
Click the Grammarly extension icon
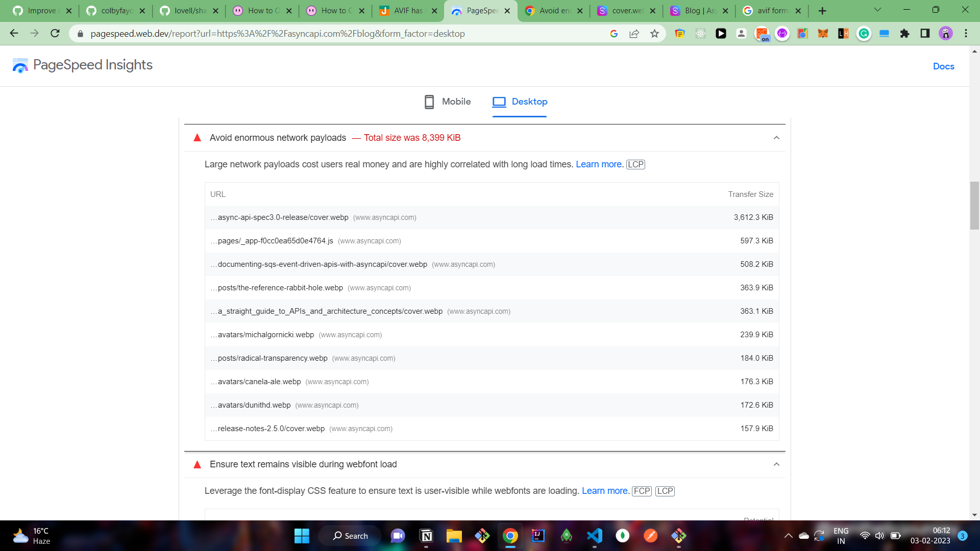coord(864,34)
